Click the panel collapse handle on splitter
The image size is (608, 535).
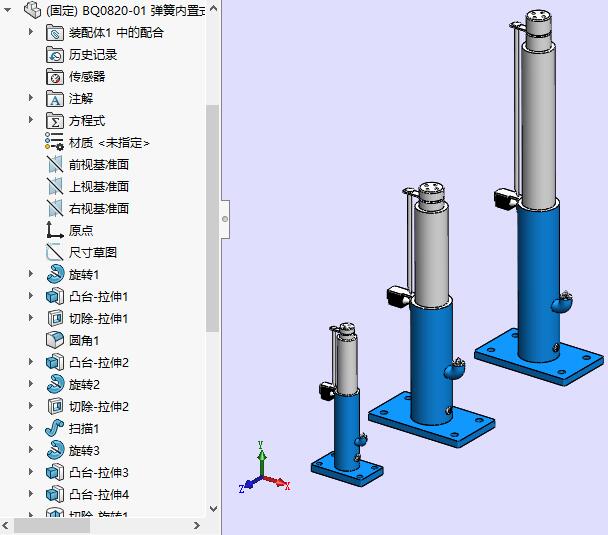225,219
